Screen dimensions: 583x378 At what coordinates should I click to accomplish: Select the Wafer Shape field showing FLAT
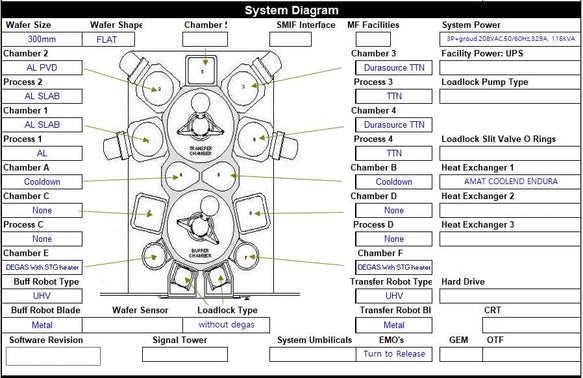[108, 39]
